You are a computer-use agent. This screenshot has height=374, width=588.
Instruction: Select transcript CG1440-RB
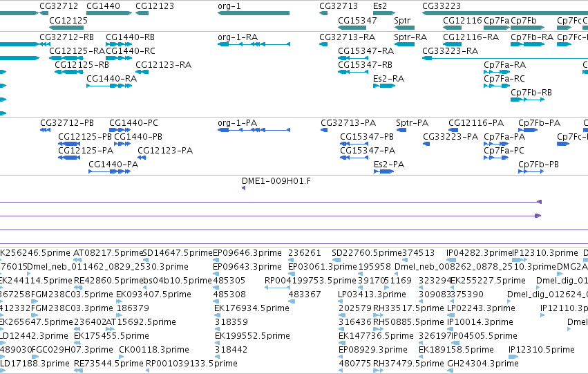tap(130, 37)
